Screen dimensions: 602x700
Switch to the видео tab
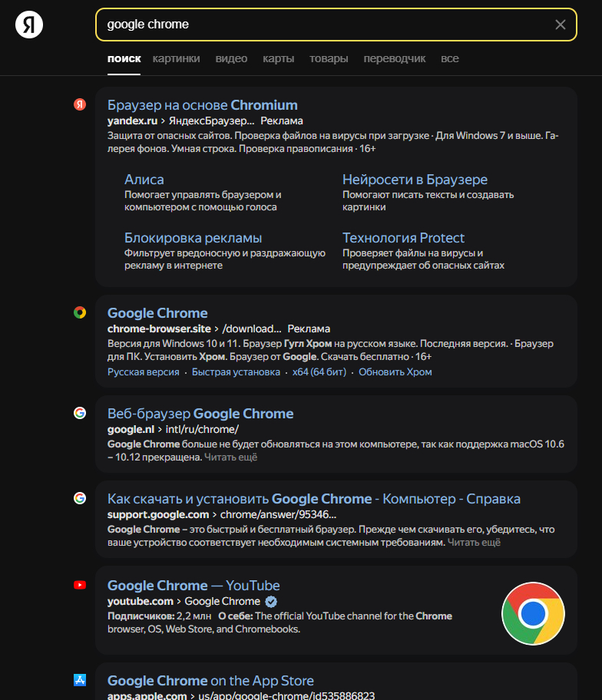coord(231,58)
